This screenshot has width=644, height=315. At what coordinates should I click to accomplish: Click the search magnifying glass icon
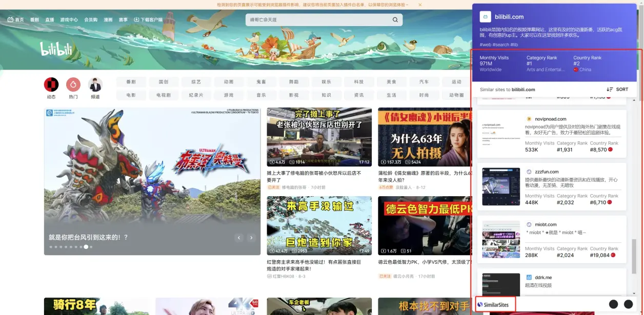point(394,19)
